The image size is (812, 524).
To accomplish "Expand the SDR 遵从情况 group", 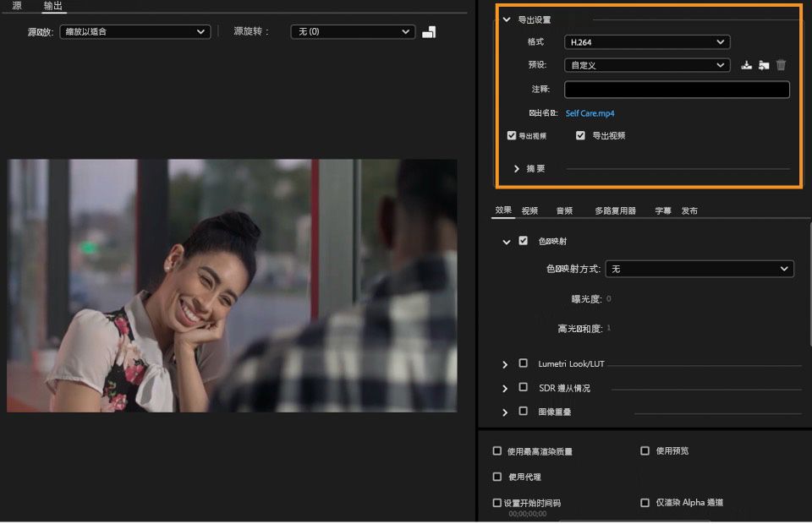I will [x=505, y=389].
